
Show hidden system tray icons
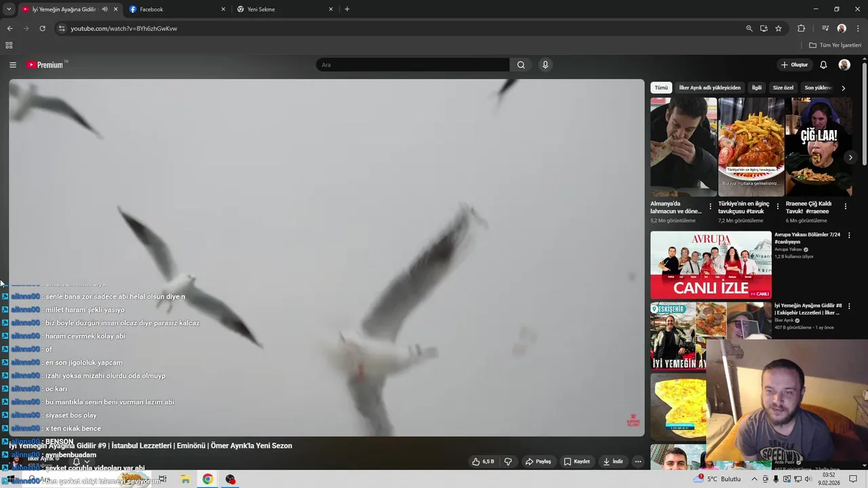pos(755,479)
